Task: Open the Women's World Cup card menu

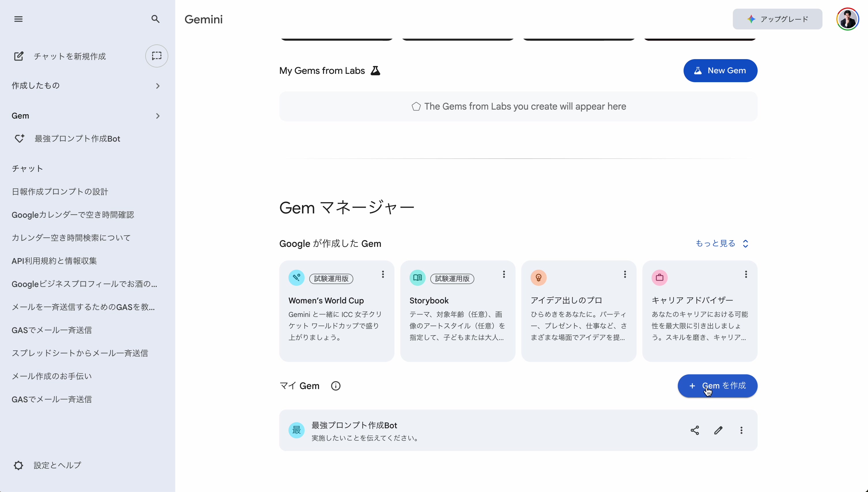Action: tap(383, 274)
